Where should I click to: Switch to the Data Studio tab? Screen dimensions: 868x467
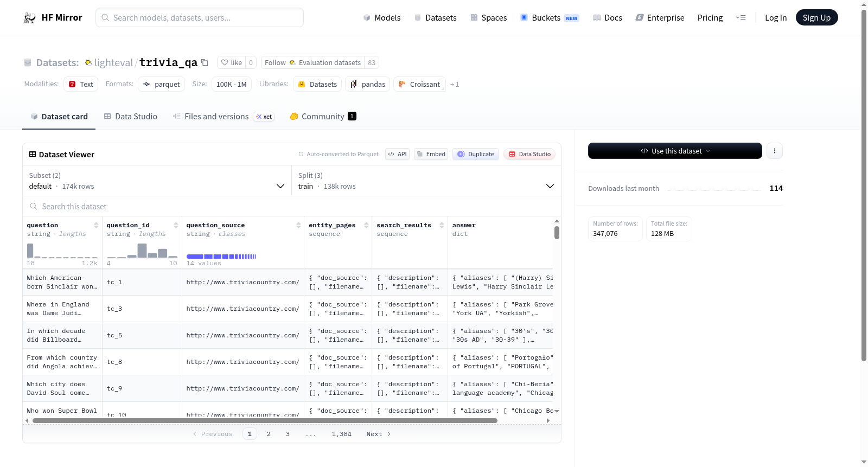131,117
